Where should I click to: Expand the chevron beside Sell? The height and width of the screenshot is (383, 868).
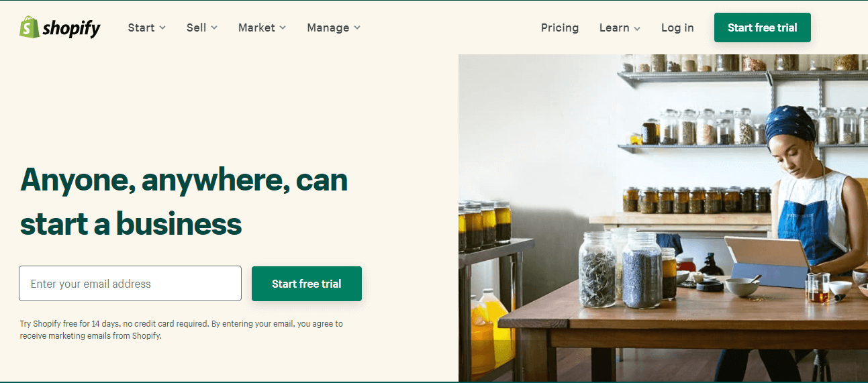[x=214, y=28]
